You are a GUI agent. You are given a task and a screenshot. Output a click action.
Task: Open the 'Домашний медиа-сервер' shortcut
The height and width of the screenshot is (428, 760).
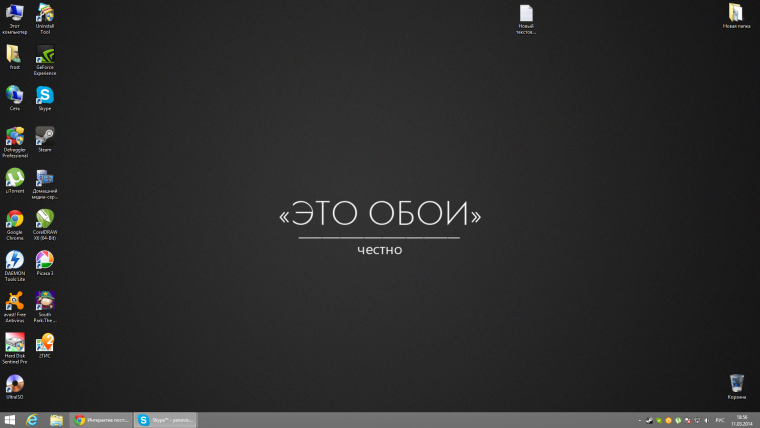[x=45, y=184]
